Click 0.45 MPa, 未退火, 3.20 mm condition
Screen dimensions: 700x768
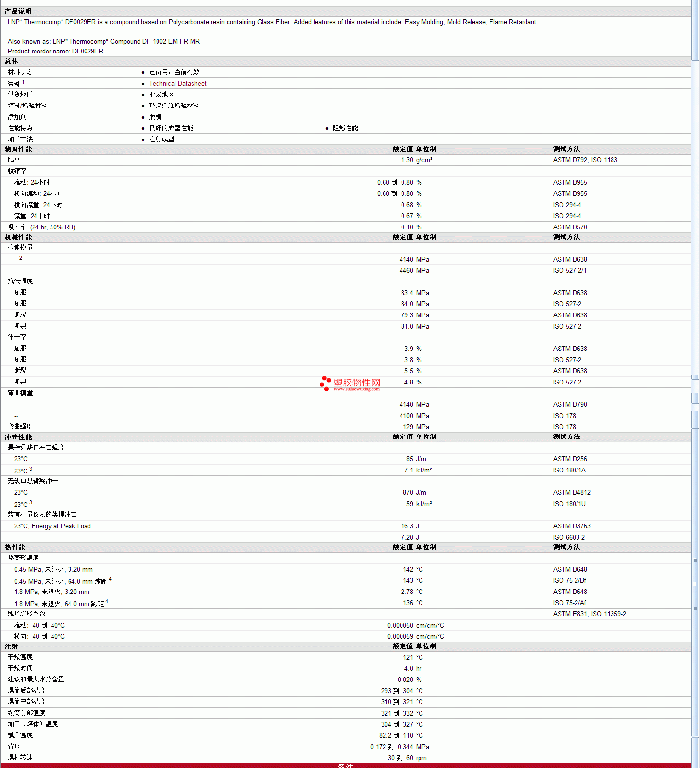53,569
